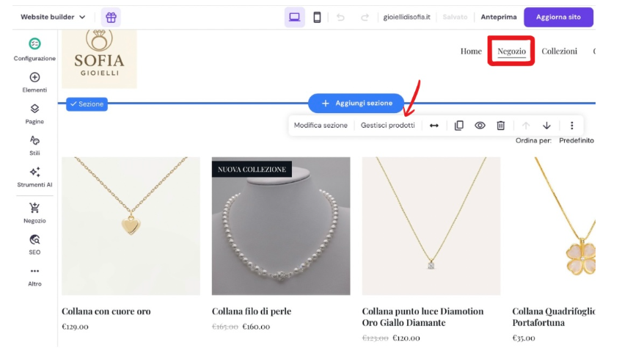This screenshot has height=348, width=644.
Task: Select the Collezioni menu item
Action: point(559,51)
